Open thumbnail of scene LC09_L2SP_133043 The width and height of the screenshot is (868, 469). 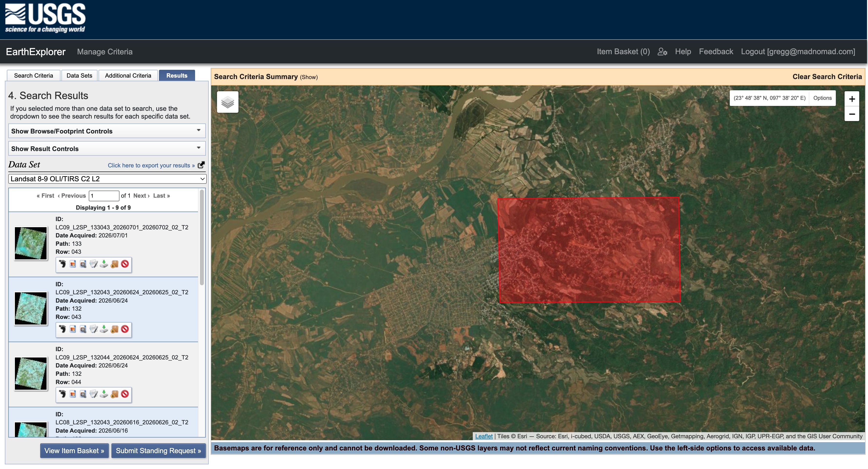[31, 243]
